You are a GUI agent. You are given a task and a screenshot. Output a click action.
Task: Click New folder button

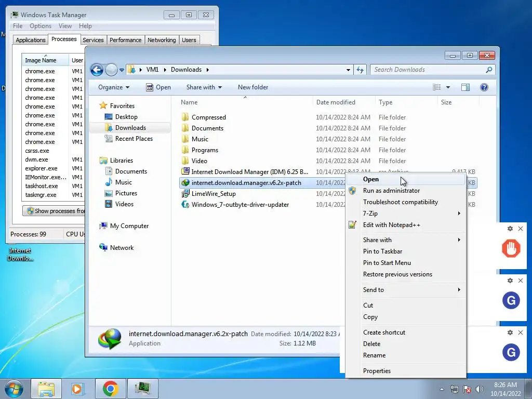tap(253, 87)
